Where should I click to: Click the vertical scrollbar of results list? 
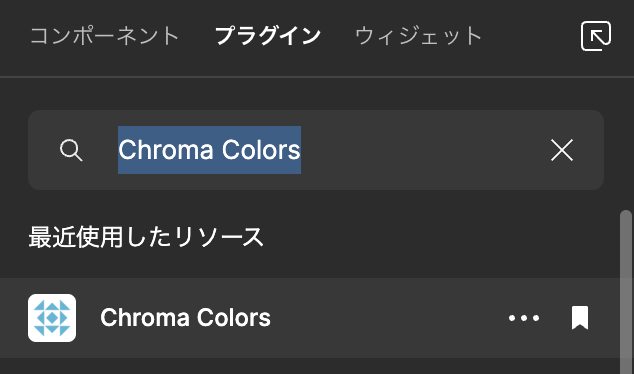point(626,292)
